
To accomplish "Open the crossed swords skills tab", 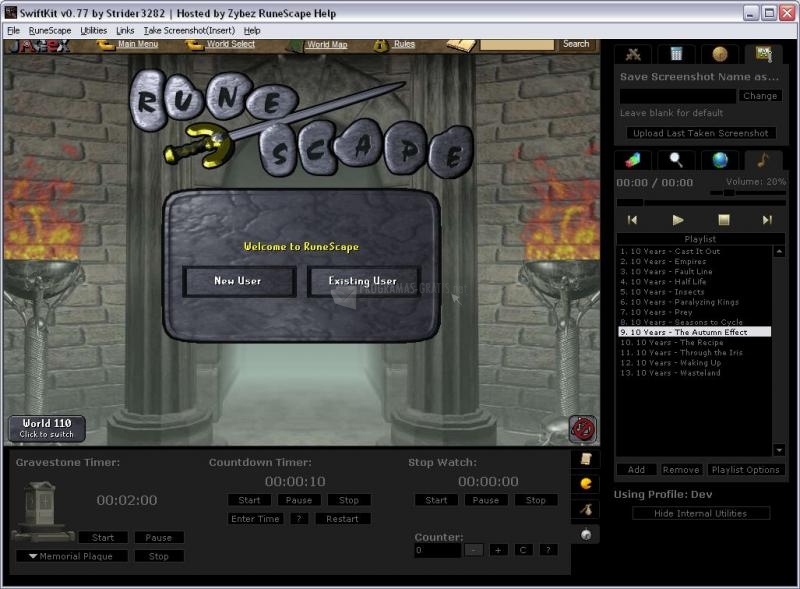I will click(x=633, y=54).
